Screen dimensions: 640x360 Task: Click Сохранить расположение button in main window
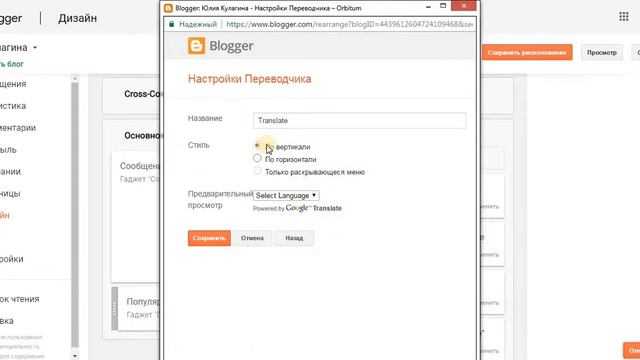527,52
